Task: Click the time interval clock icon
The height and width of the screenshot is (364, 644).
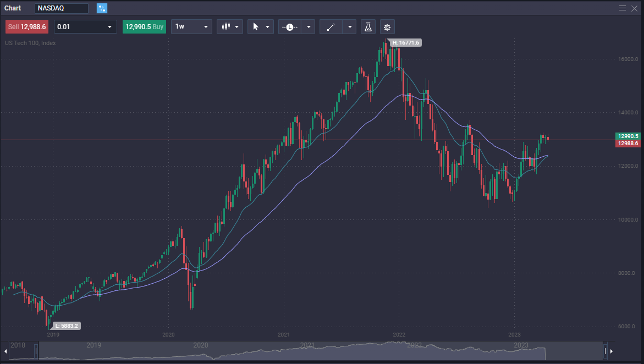Action: tap(289, 26)
